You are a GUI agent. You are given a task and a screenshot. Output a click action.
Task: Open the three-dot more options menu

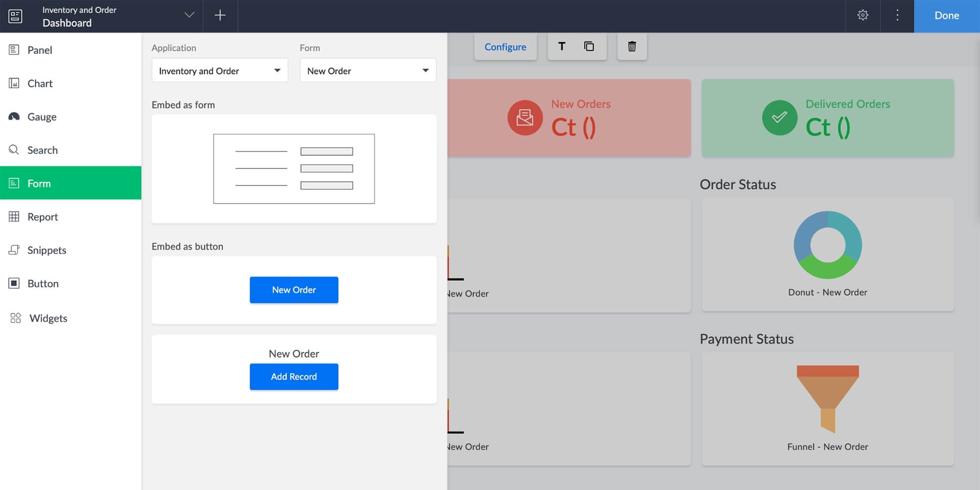[897, 16]
